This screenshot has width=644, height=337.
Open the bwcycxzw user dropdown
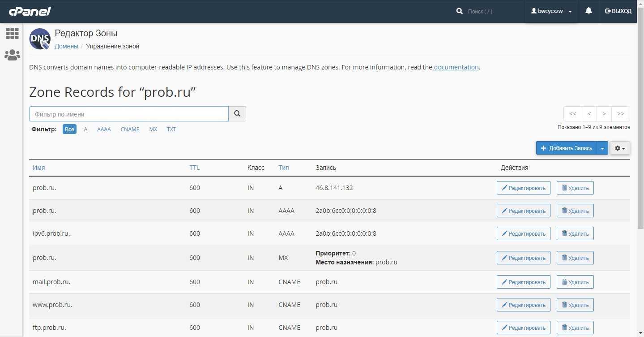click(x=551, y=11)
